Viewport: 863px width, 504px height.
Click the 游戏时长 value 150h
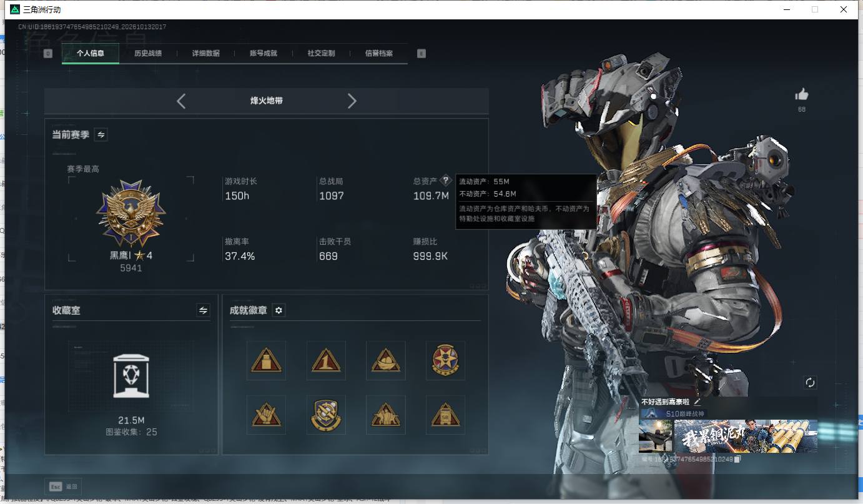pos(237,195)
